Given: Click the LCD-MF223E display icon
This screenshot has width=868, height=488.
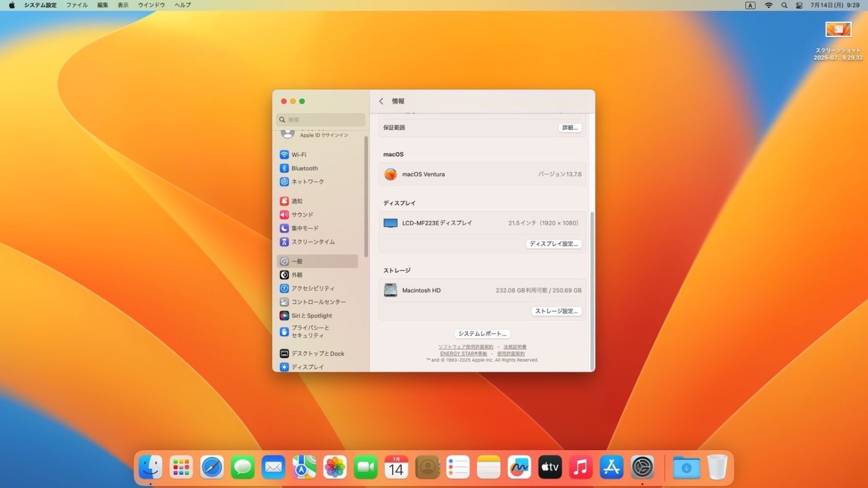Looking at the screenshot, I should pos(391,223).
